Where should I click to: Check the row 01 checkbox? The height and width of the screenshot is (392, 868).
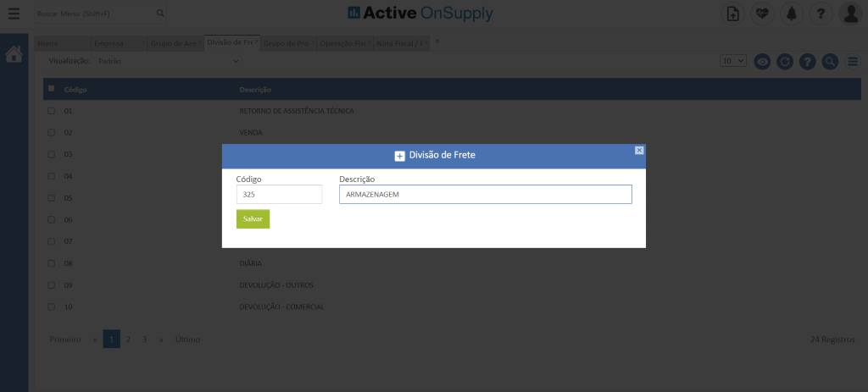click(52, 111)
